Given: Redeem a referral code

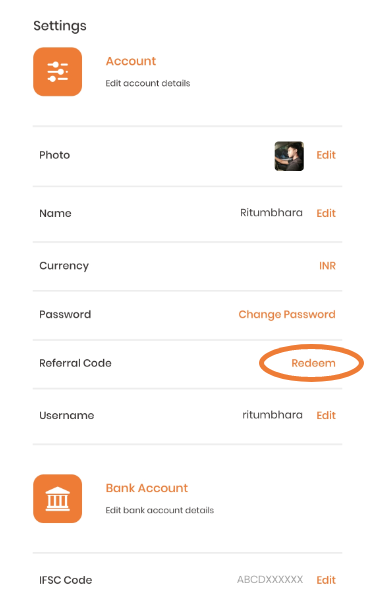Looking at the screenshot, I should tap(313, 363).
